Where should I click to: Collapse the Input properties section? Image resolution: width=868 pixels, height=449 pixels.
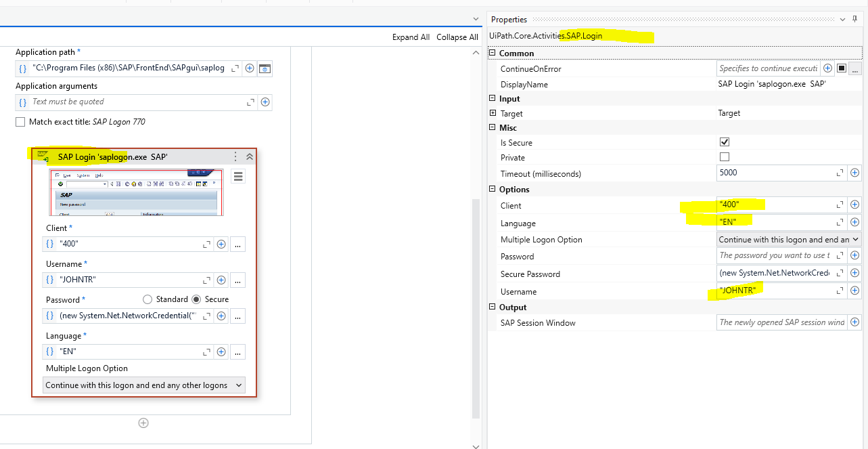[493, 99]
